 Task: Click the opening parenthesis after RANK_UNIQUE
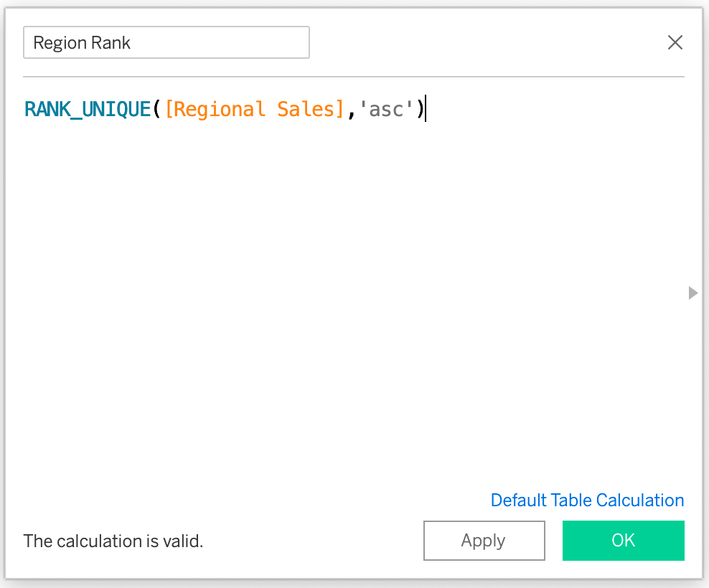click(156, 110)
